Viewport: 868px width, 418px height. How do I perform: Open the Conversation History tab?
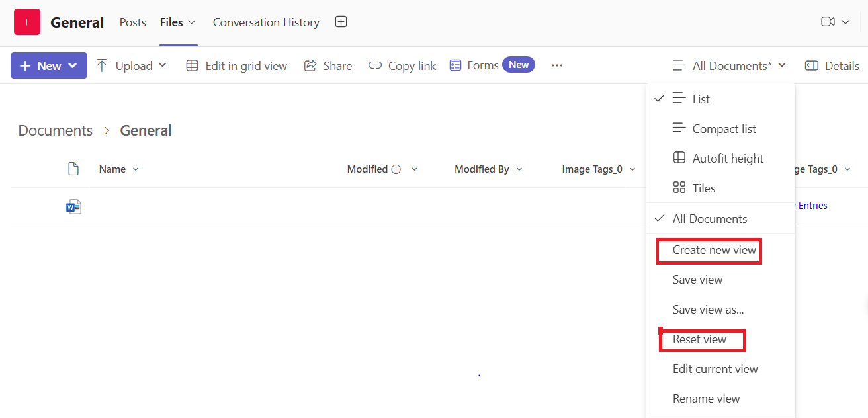(x=266, y=22)
